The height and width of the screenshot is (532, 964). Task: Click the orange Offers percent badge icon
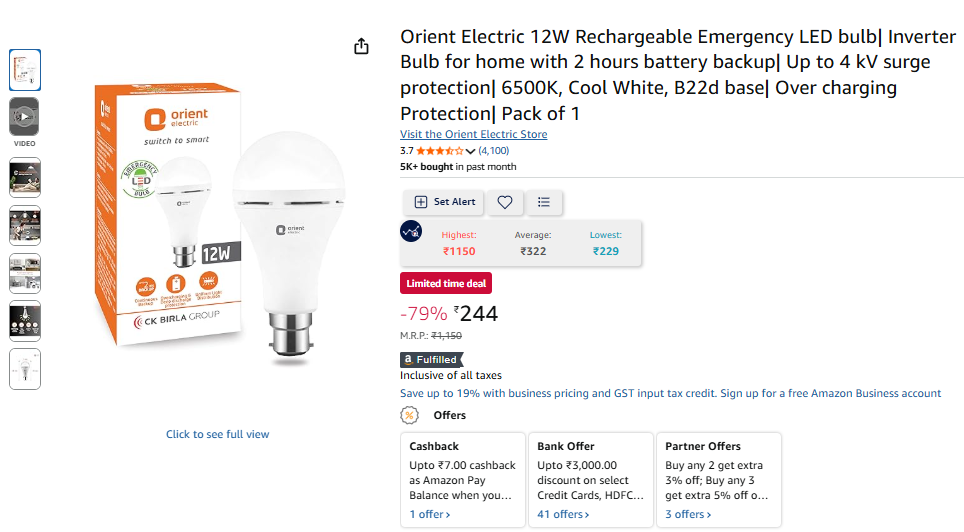point(409,415)
